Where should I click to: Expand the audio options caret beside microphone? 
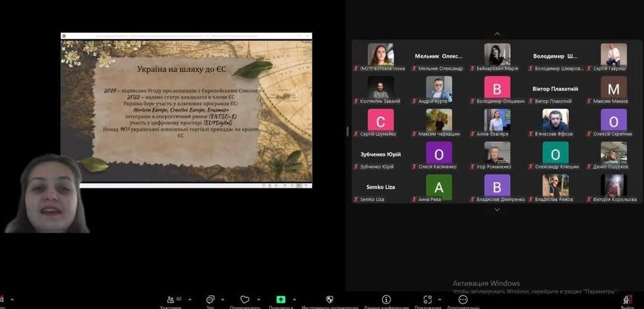pos(13,299)
